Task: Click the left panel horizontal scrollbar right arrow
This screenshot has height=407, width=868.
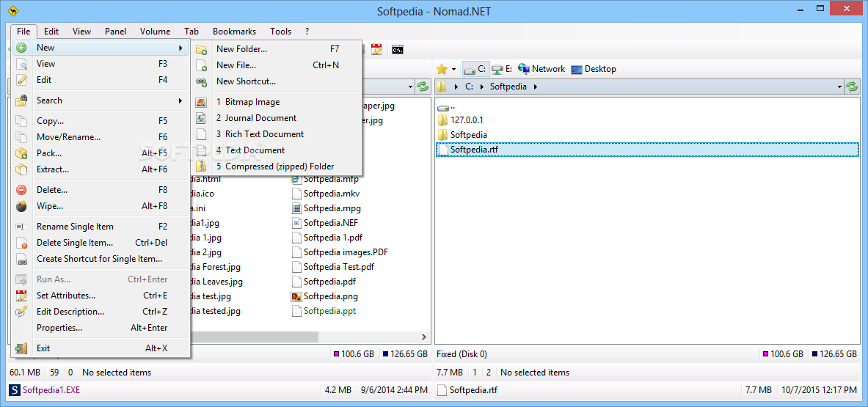Action: tap(424, 337)
